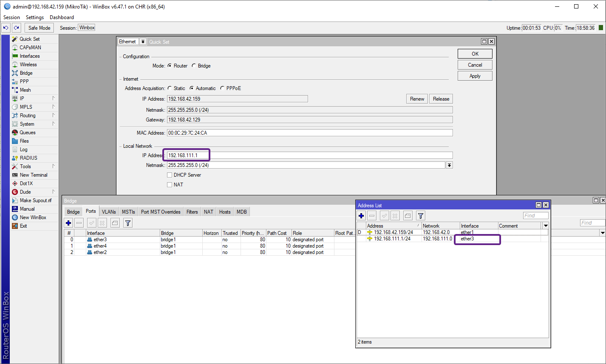Select Bridge mode radio button
The height and width of the screenshot is (364, 606).
194,66
